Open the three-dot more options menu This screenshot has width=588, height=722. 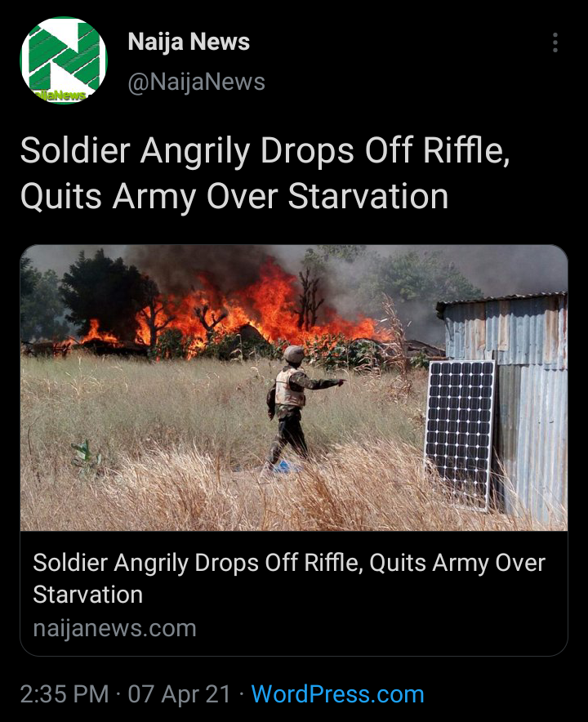555,42
